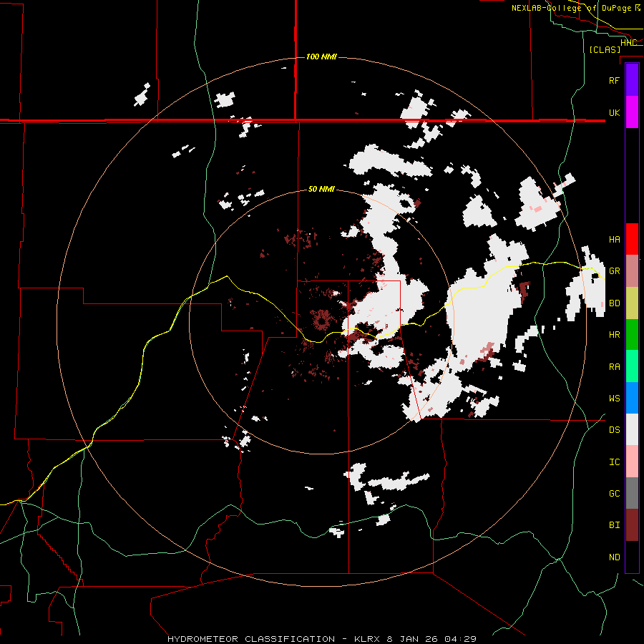The width and height of the screenshot is (644, 644).
Task: Click the HHC product code label
Action: pyautogui.click(x=628, y=43)
